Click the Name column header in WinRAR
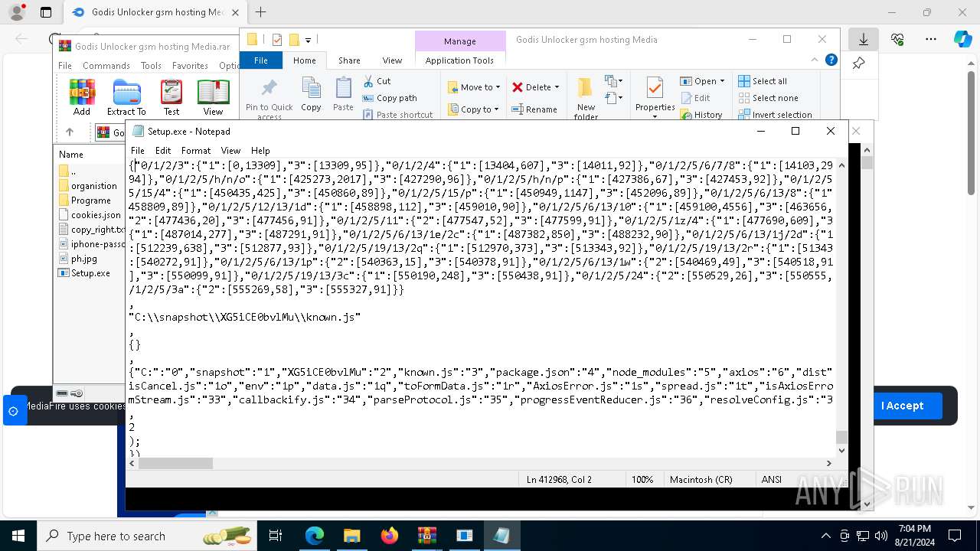 pyautogui.click(x=71, y=154)
